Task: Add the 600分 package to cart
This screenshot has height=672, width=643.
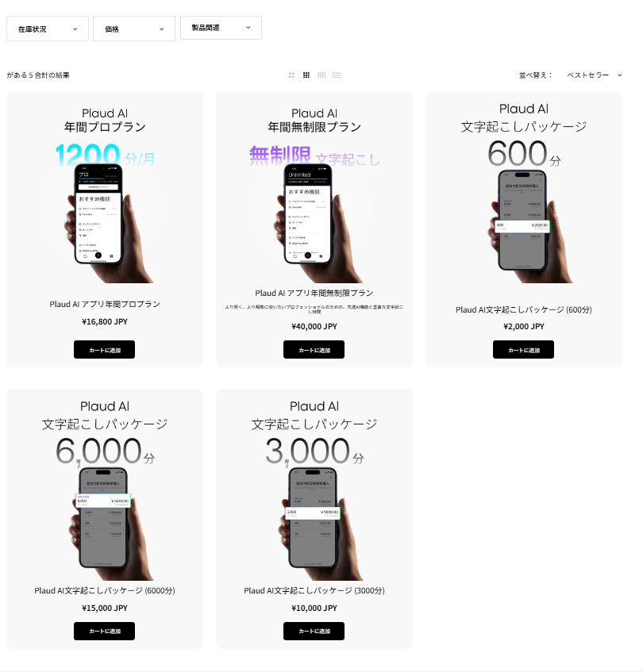Action: tap(523, 350)
